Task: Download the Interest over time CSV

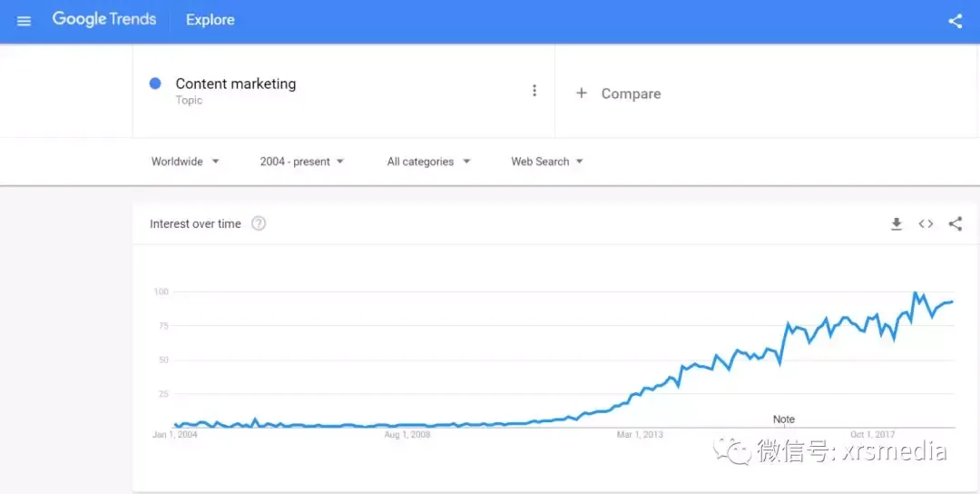Action: pos(897,224)
